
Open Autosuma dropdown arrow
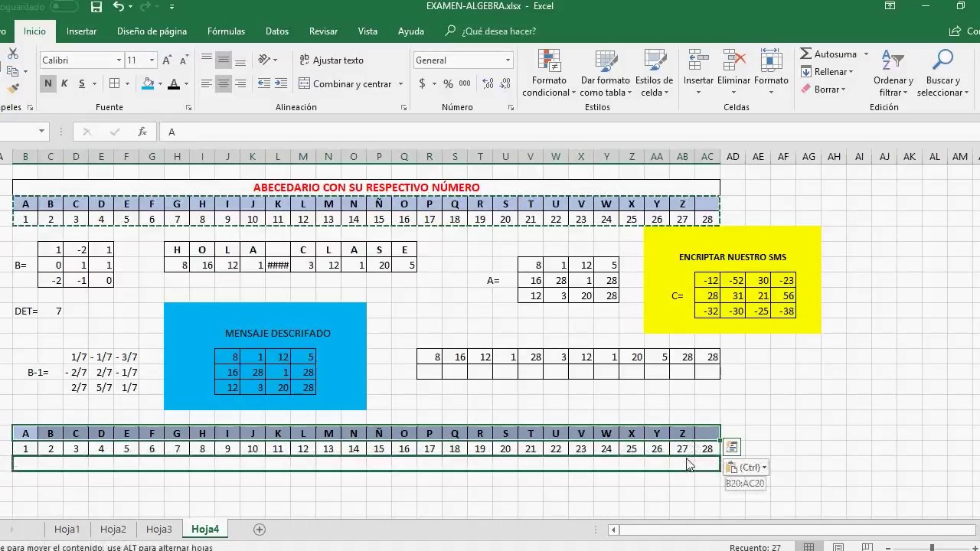coord(866,54)
